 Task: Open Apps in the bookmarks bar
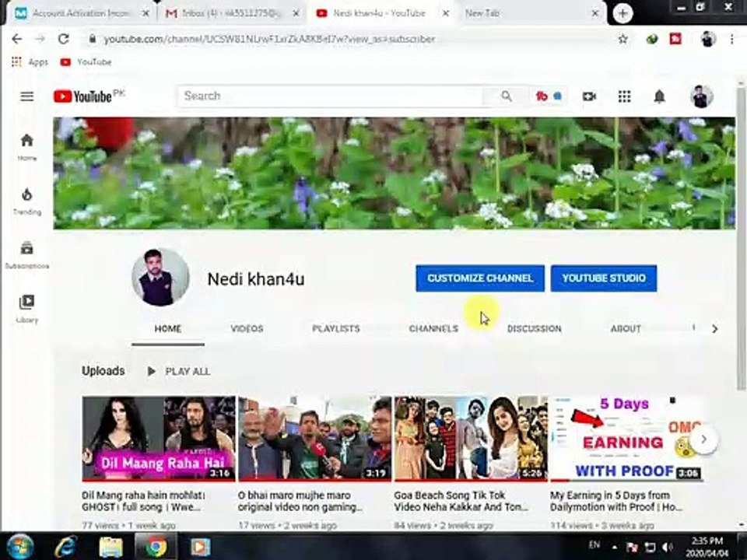point(30,62)
